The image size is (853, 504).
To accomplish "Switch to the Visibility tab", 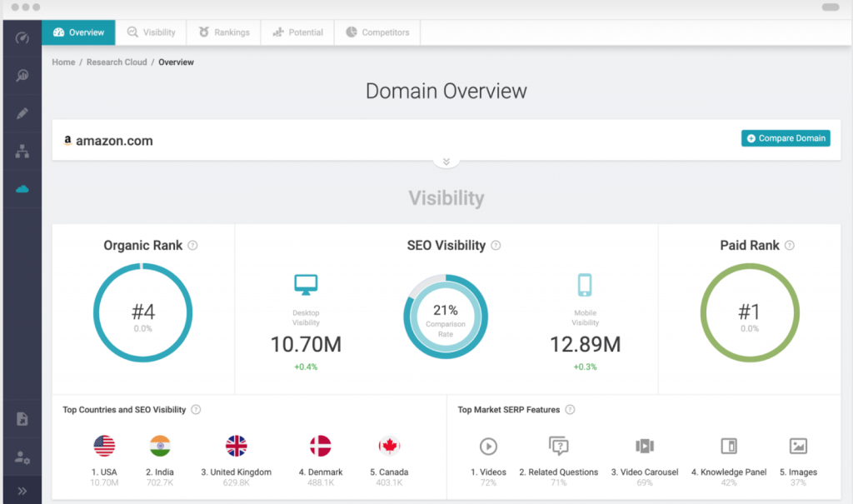I will click(152, 32).
